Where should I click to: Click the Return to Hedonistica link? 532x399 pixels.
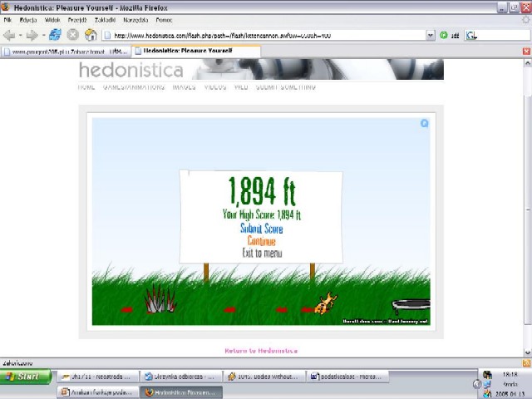[x=261, y=351]
